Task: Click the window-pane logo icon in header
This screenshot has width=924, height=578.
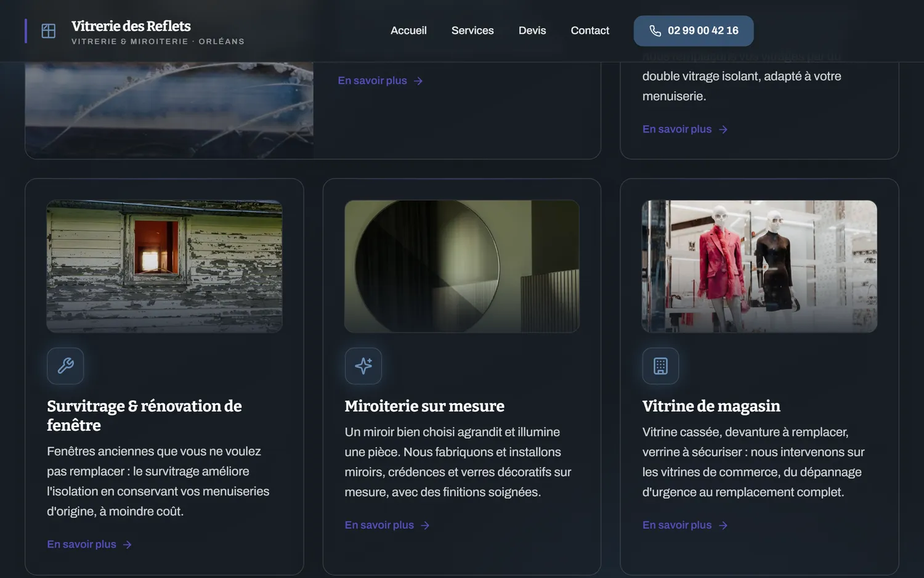Action: (x=49, y=31)
